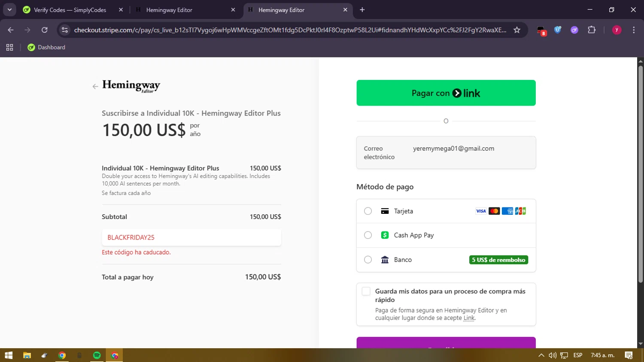The image size is (644, 362).
Task: Open the notification center icon
Action: [629, 355]
